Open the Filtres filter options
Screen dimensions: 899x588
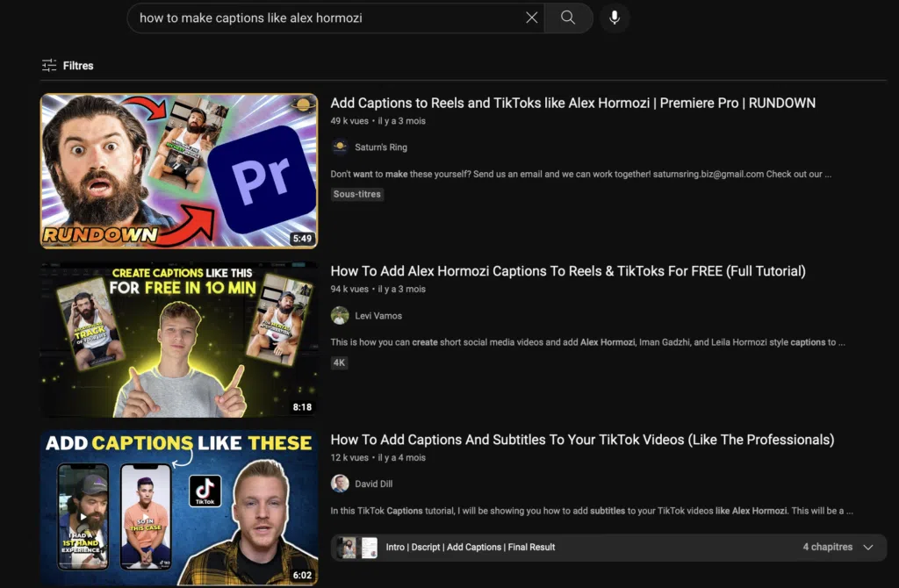(x=68, y=65)
